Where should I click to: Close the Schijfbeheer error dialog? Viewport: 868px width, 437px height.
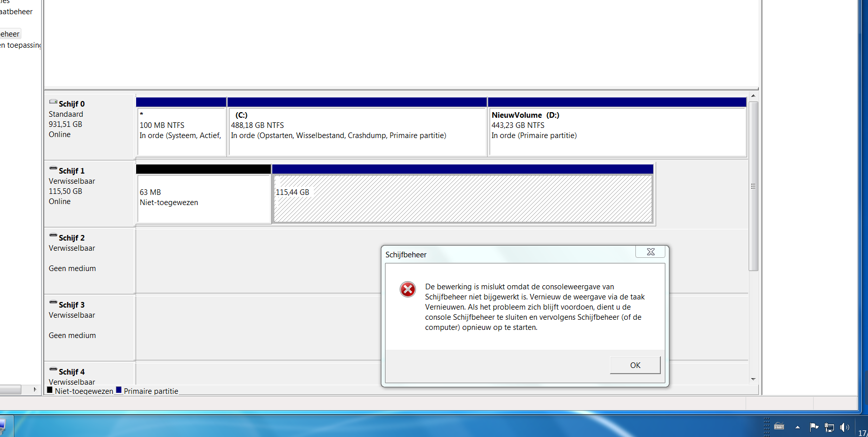pos(650,252)
